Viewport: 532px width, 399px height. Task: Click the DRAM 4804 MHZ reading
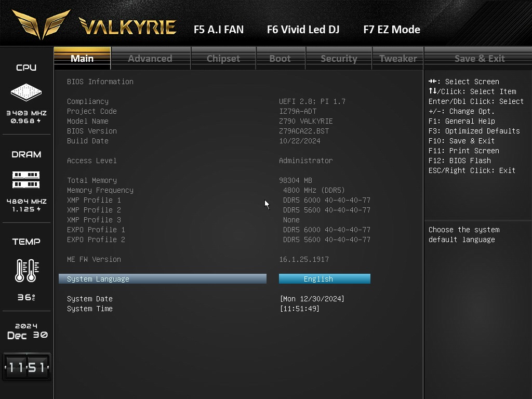[26, 201]
